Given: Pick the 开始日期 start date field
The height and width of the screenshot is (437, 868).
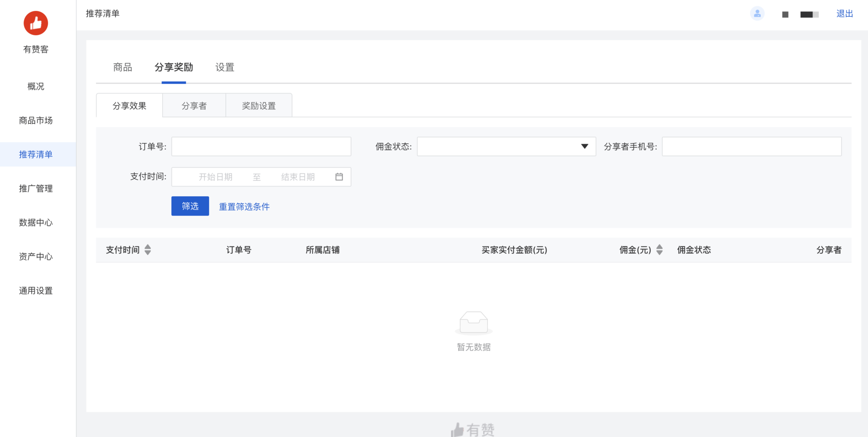Looking at the screenshot, I should [216, 177].
